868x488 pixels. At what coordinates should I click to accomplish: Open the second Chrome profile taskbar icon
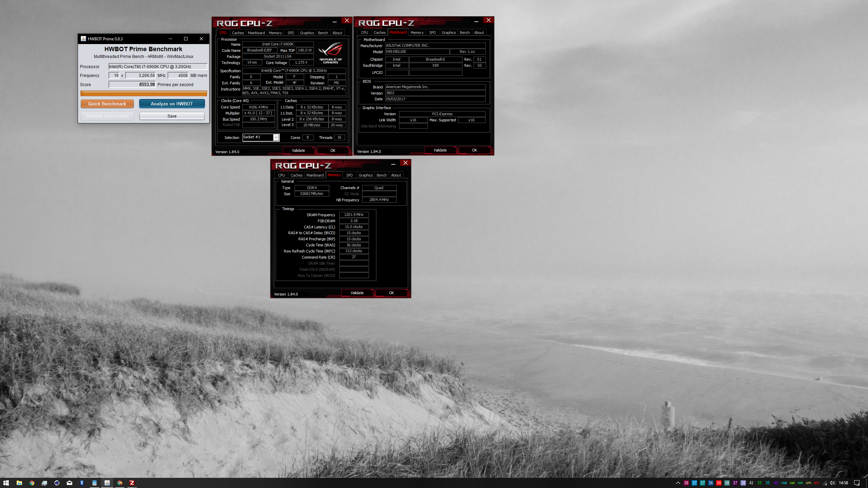120,483
